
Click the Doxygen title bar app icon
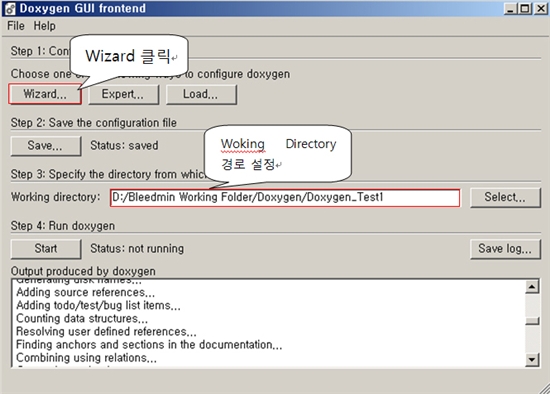[10, 9]
